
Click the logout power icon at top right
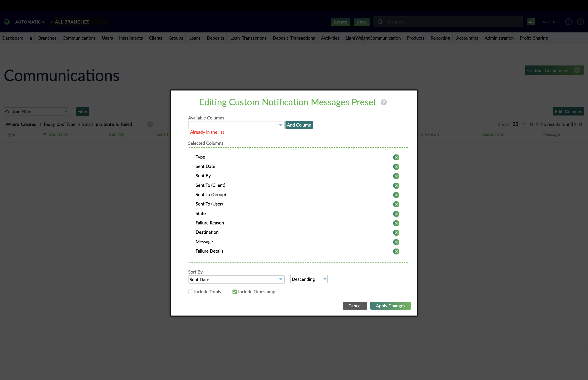pos(580,22)
